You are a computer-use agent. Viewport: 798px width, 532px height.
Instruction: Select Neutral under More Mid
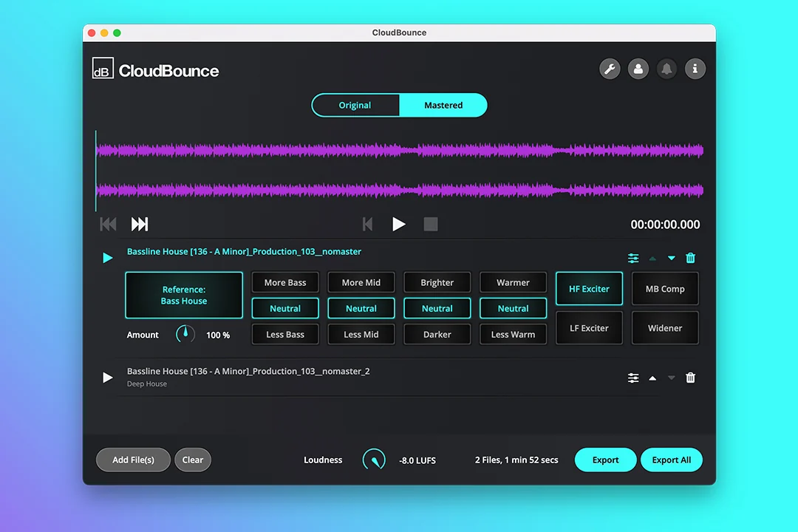point(361,308)
